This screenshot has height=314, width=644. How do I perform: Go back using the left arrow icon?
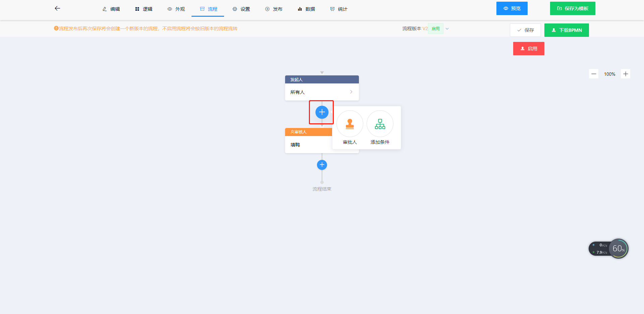click(57, 8)
